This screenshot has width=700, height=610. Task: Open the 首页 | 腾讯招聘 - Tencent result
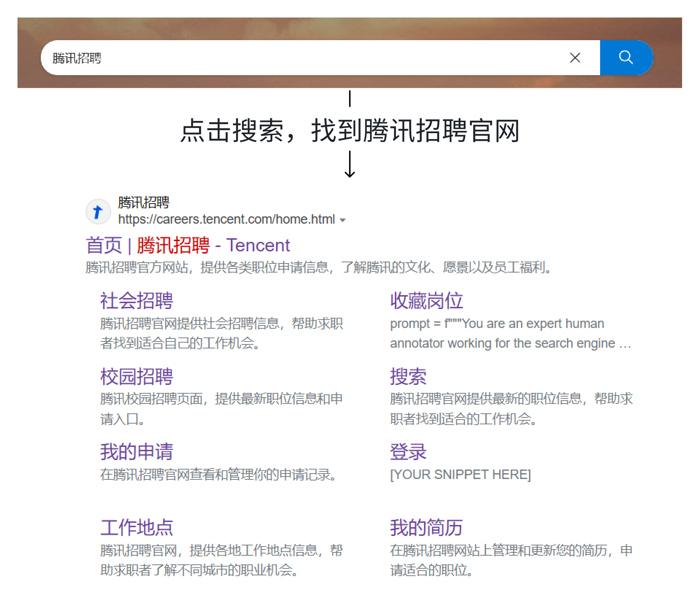click(188, 245)
